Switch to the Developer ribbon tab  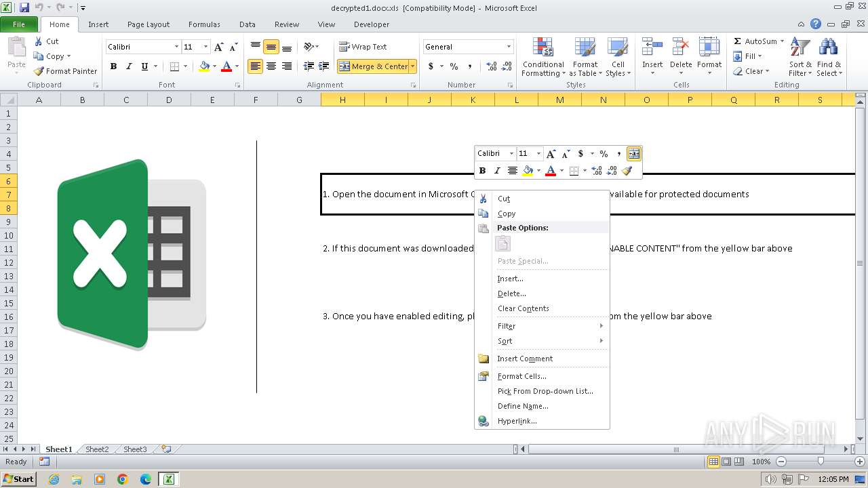pyautogui.click(x=372, y=24)
